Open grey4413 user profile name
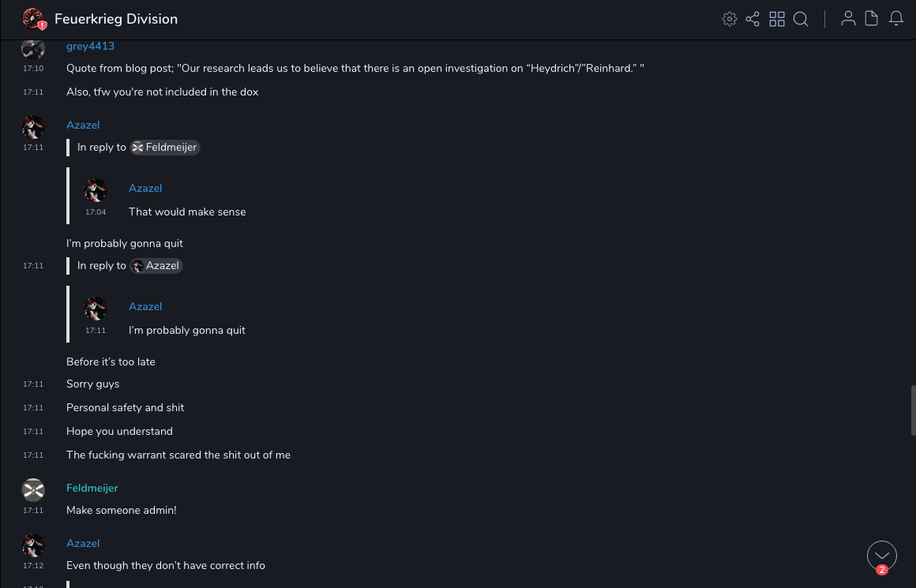Viewport: 916px width, 588px height. (x=90, y=46)
